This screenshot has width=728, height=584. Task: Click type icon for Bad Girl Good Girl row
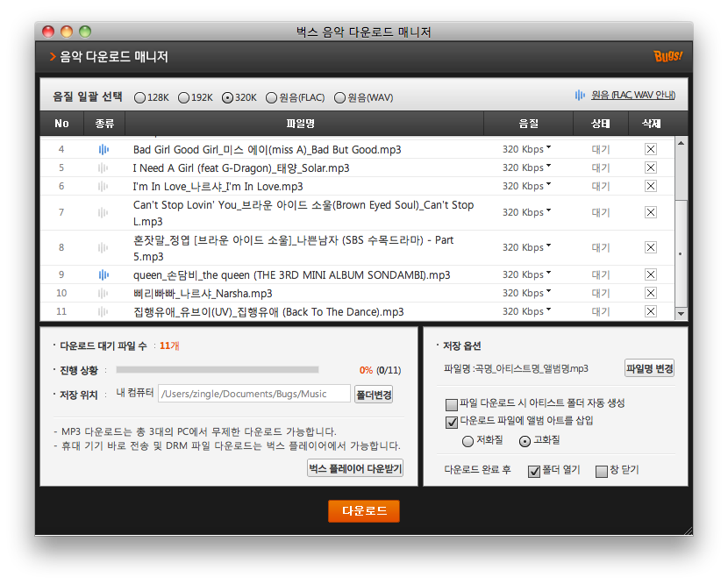tap(103, 149)
